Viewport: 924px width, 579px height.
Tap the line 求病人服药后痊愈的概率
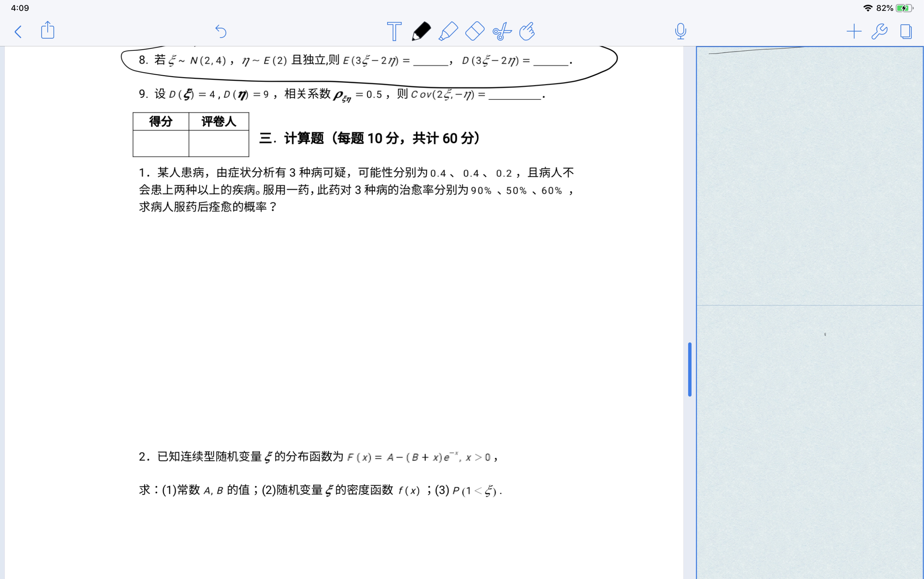[208, 207]
